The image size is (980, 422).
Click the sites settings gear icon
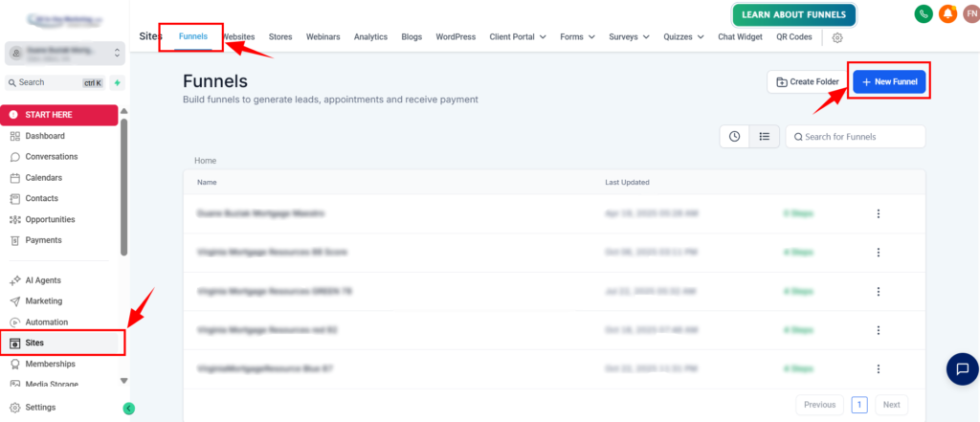(837, 37)
